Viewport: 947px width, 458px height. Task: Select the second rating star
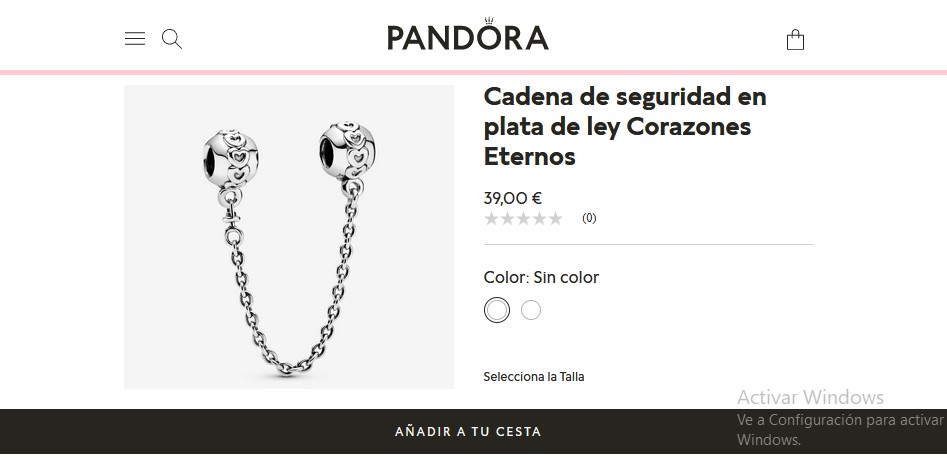[x=507, y=219]
